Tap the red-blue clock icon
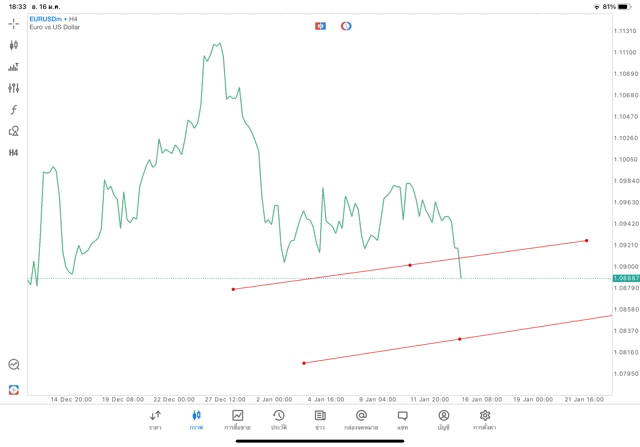Viewport: 640px width, 447px height. coord(346,25)
